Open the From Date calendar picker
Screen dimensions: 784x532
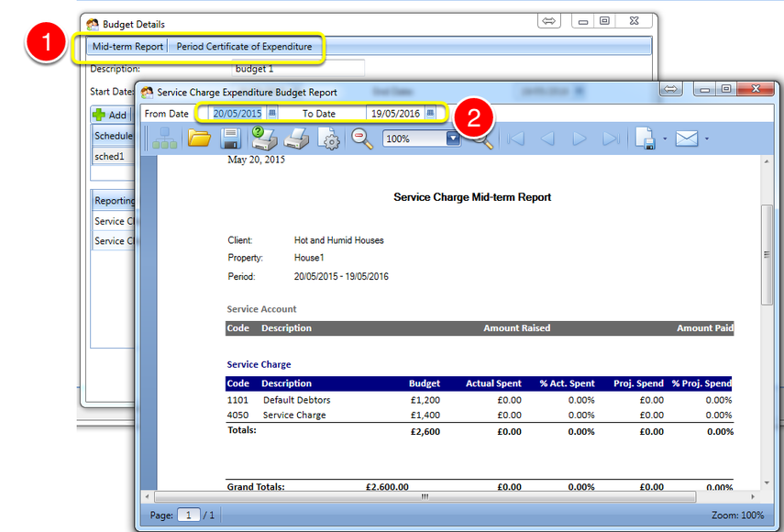click(x=272, y=113)
